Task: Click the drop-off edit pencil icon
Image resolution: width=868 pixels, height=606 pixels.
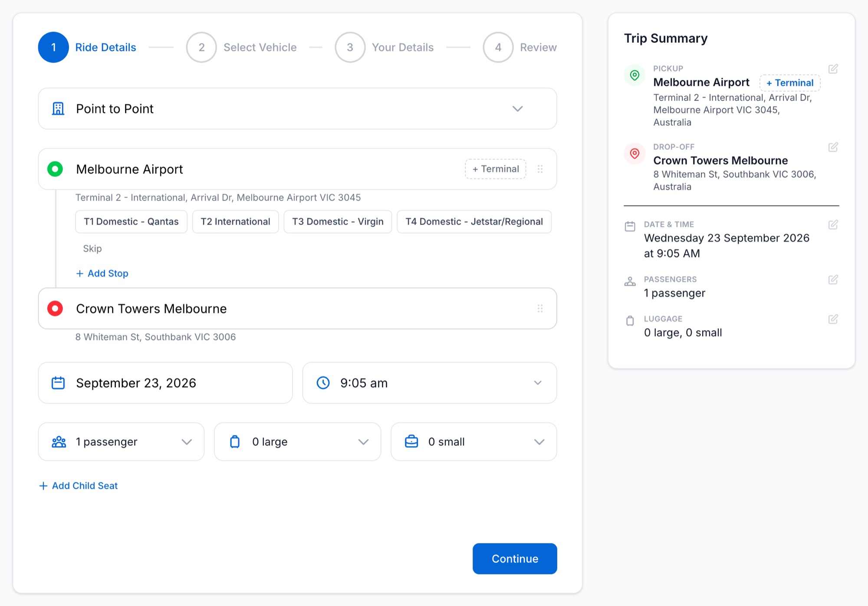Action: click(x=833, y=147)
